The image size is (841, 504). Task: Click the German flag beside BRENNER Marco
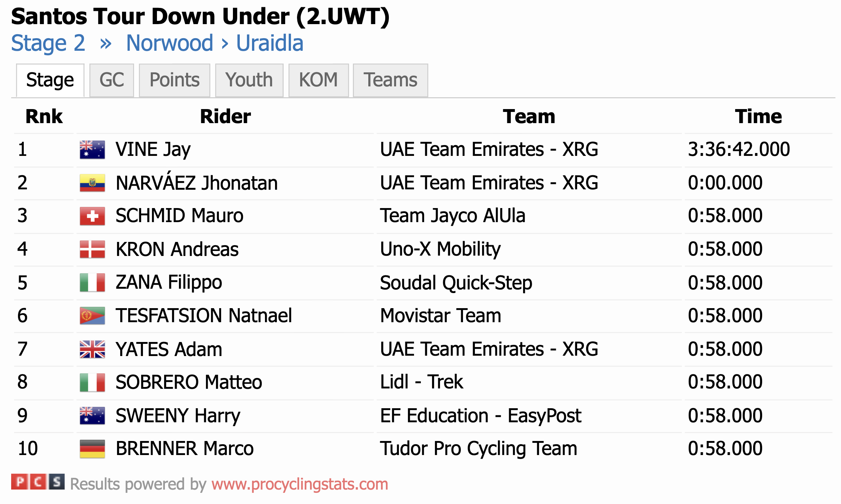click(92, 449)
